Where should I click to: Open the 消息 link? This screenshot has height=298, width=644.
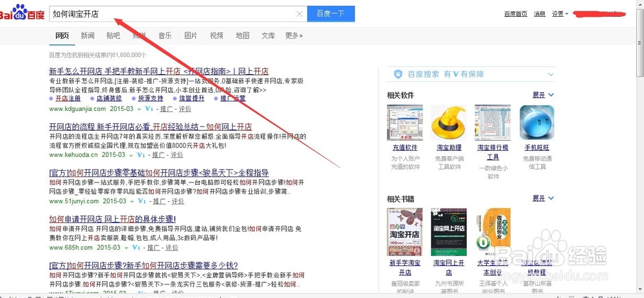pos(539,14)
